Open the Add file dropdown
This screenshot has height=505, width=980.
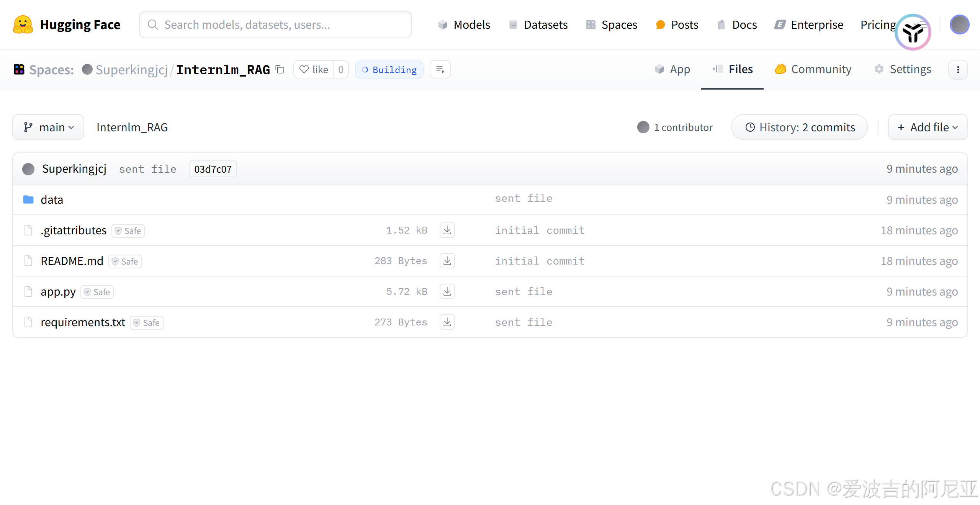click(928, 127)
